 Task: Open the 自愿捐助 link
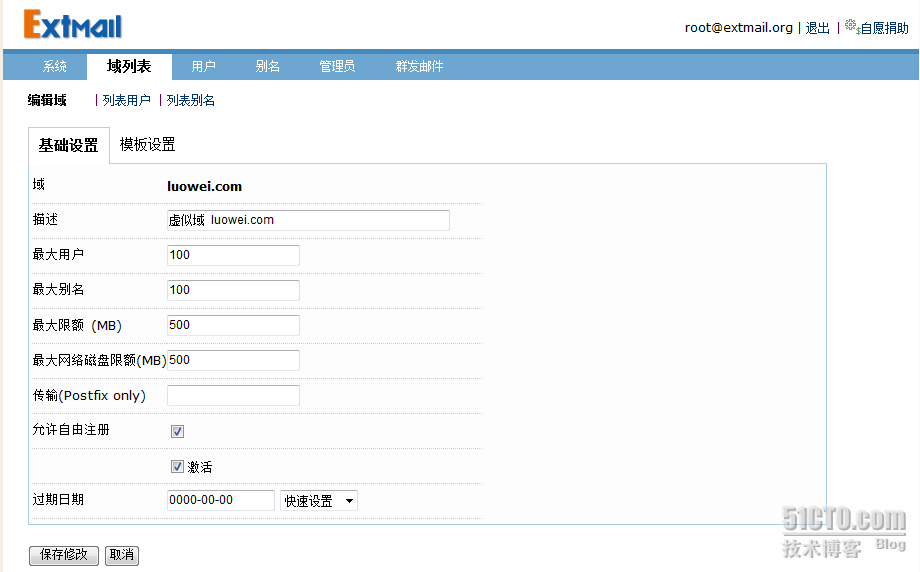(x=884, y=28)
